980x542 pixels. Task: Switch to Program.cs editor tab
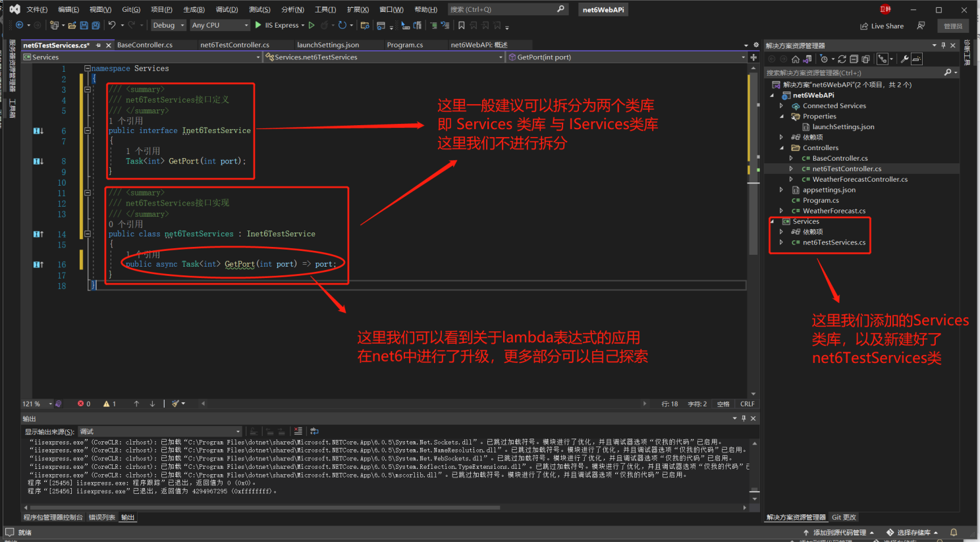pos(405,45)
